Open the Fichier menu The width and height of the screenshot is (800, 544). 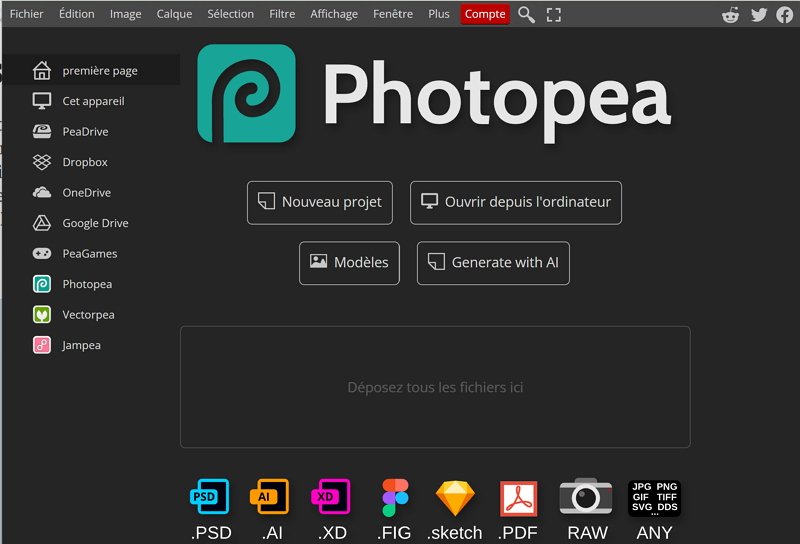coord(26,14)
